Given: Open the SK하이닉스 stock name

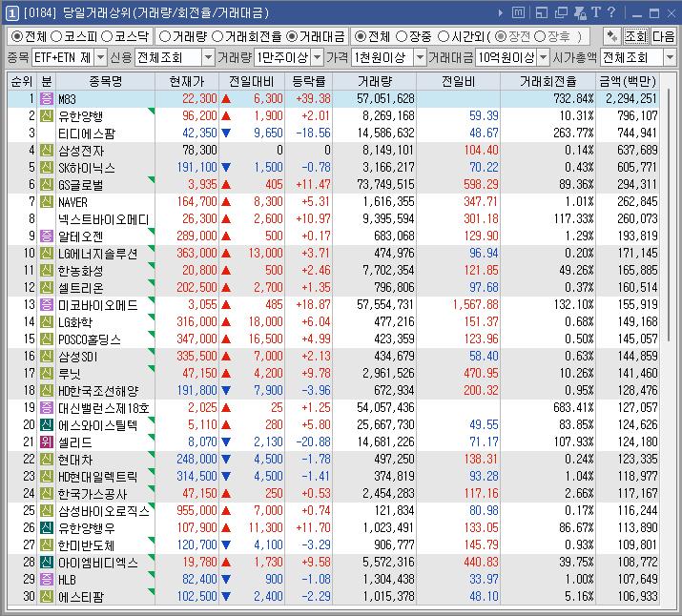Looking at the screenshot, I should [87, 168].
